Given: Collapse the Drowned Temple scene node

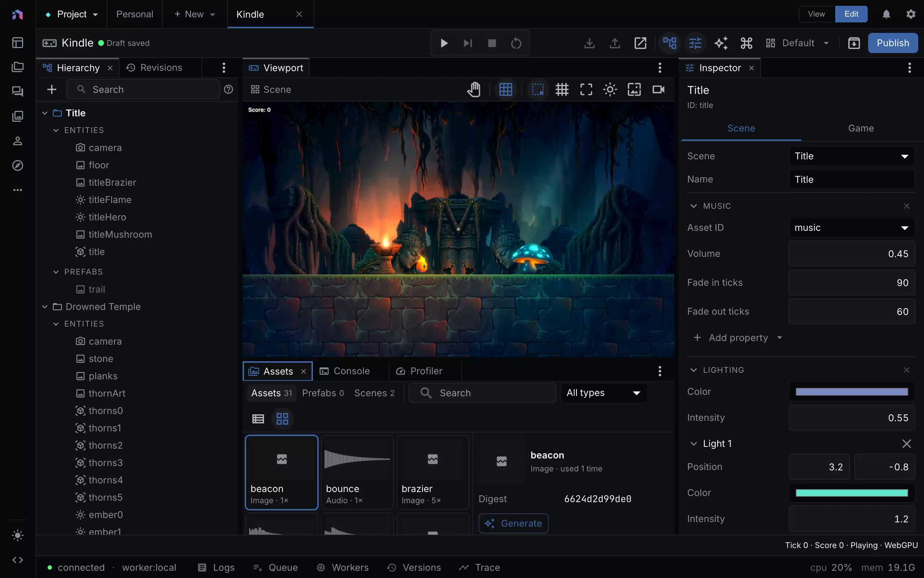Looking at the screenshot, I should pos(45,307).
